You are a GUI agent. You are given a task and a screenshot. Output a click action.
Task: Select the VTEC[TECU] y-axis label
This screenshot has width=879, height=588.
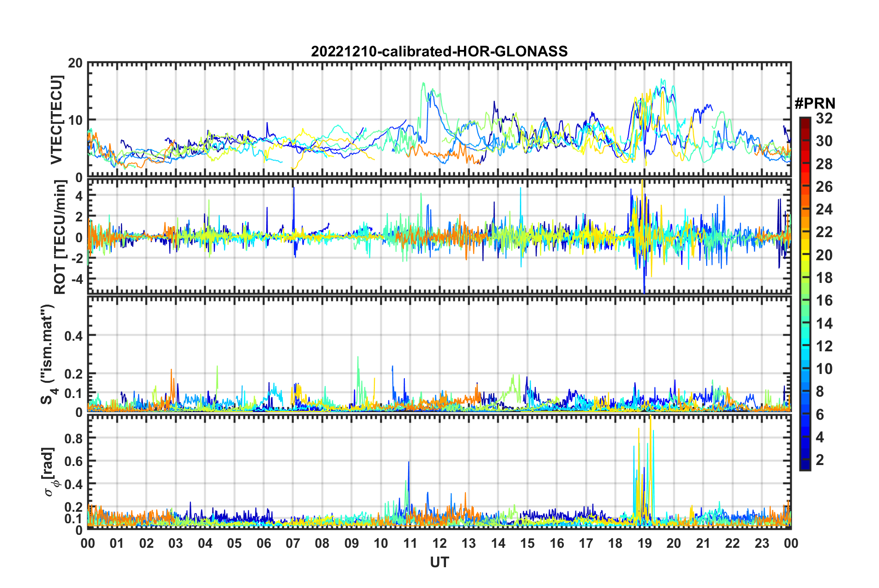(x=56, y=120)
